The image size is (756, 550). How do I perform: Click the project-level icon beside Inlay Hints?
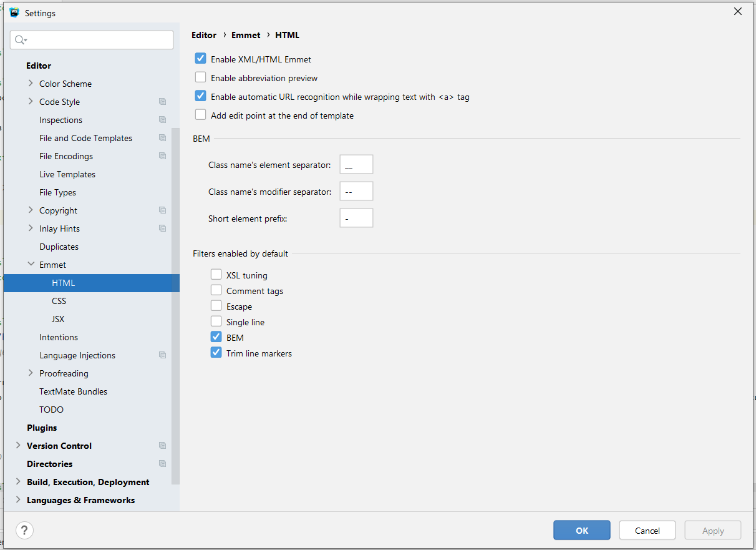(162, 228)
